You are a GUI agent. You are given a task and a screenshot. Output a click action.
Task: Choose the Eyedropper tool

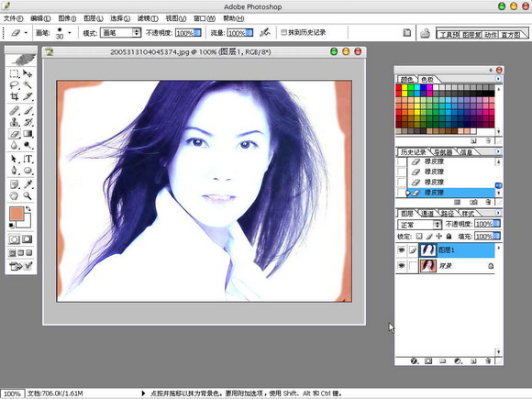pyautogui.click(x=28, y=184)
